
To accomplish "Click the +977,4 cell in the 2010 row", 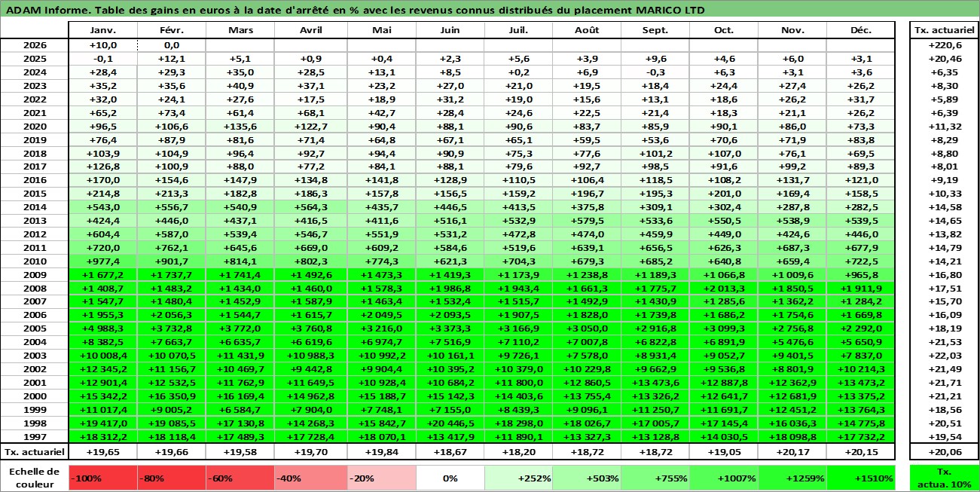I will click(102, 261).
